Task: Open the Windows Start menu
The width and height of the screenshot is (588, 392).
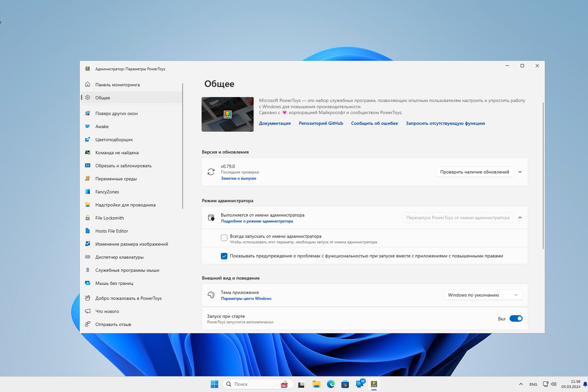Action: click(x=214, y=384)
